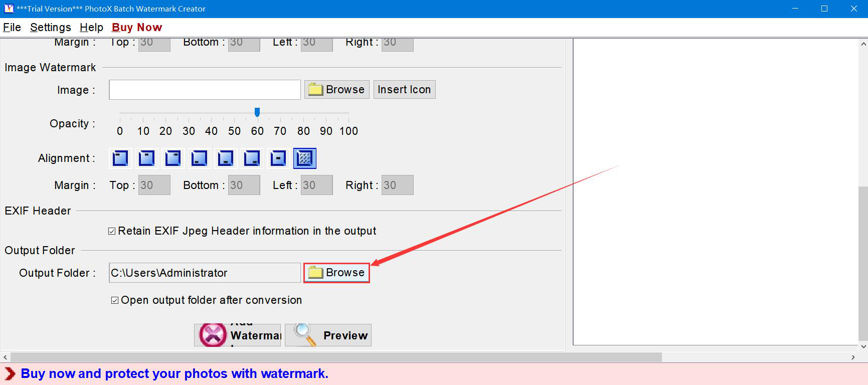The width and height of the screenshot is (868, 385).
Task: Click the horizontal scrollbar thumb
Action: [336, 357]
